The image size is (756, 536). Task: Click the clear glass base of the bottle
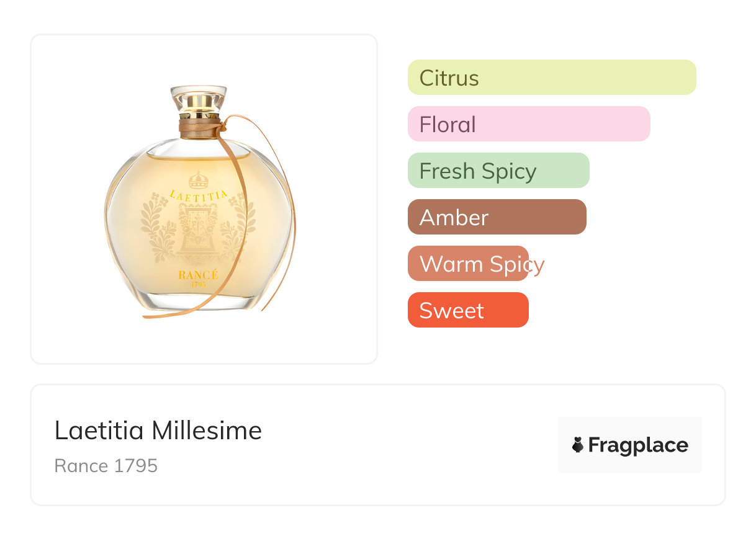[199, 302]
